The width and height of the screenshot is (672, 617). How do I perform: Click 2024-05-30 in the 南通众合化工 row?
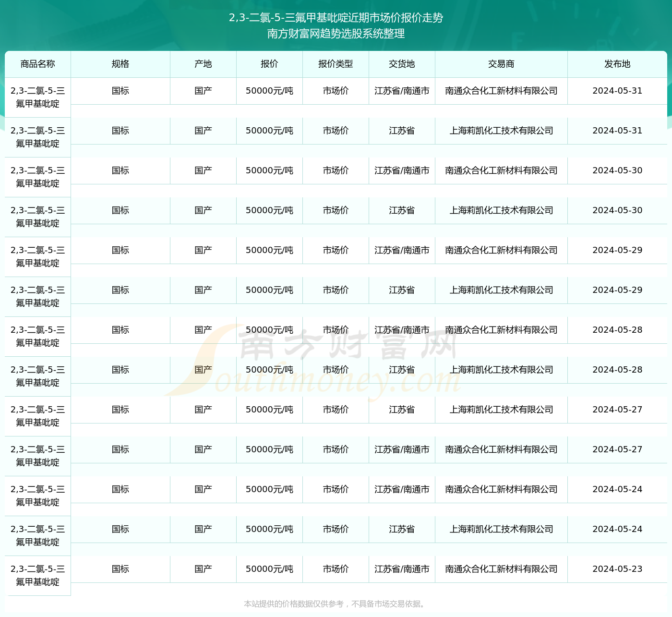coord(617,170)
